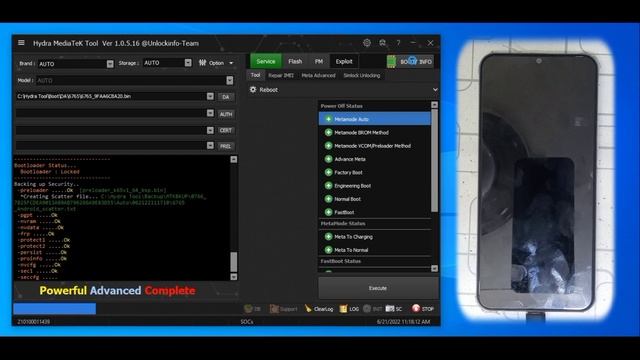
Task: Open the Brand dropdown
Action: 110,64
